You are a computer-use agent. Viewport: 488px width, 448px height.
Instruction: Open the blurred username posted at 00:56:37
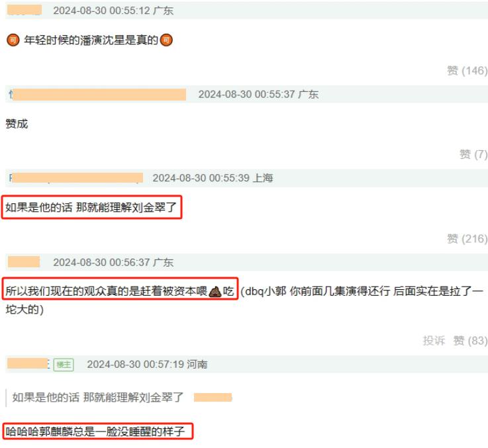(x=24, y=262)
